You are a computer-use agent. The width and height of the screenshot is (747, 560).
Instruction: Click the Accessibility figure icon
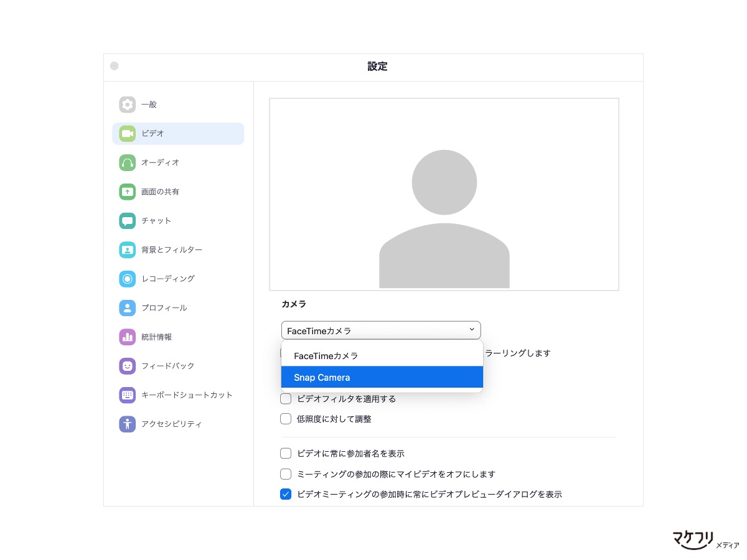coord(127,424)
